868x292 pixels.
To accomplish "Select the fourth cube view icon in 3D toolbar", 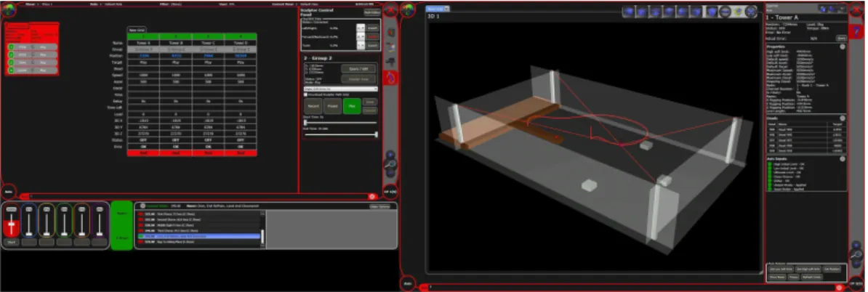I will click(670, 11).
